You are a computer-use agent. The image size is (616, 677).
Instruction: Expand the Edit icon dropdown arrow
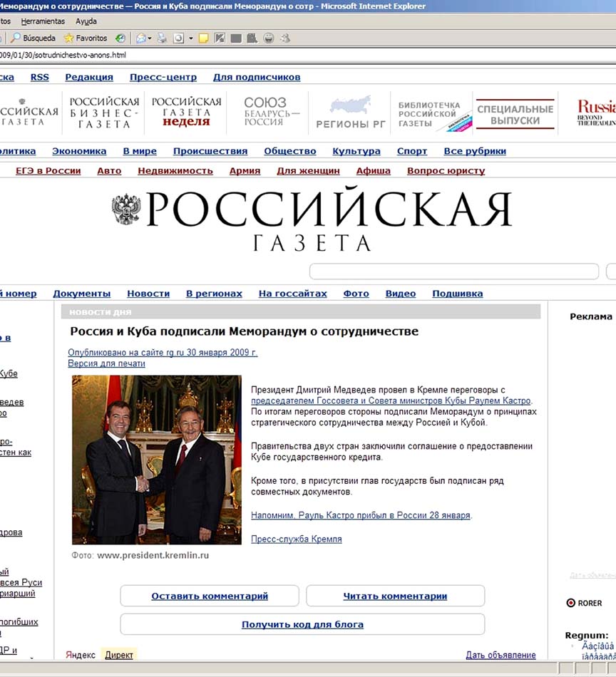190,38
